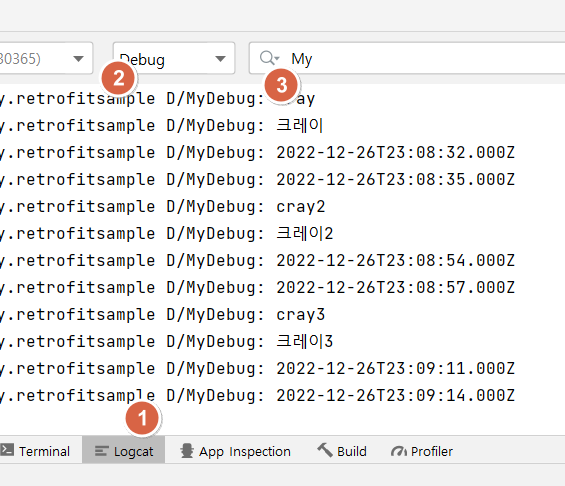Click the search magnifier icon
Viewport: 565px width, 486px height.
coord(269,58)
